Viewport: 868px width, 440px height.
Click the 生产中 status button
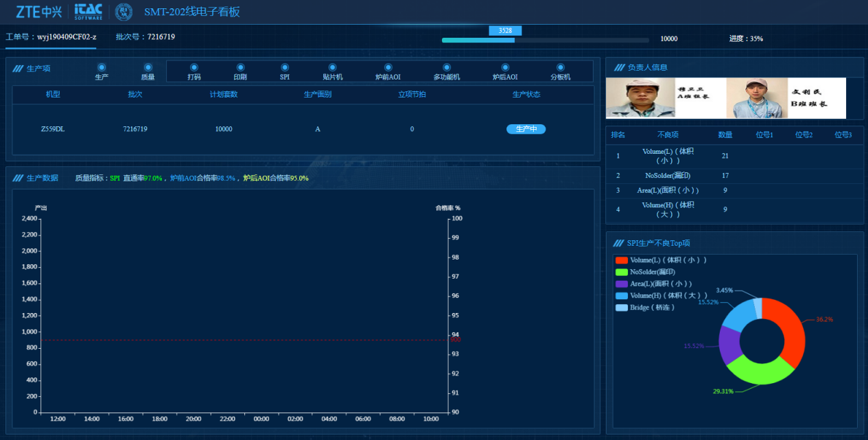click(x=526, y=129)
